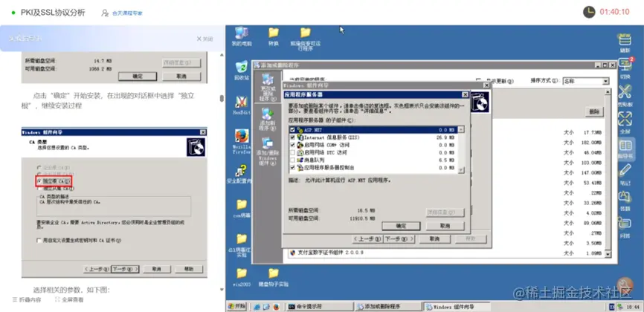Select 添加/删除 Windows 组件 in the sidebar

pyautogui.click(x=267, y=151)
